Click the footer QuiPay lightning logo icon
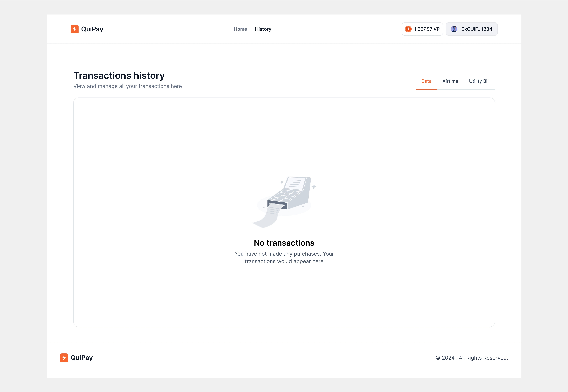Screen dimensions: 568x392 click(x=64, y=358)
